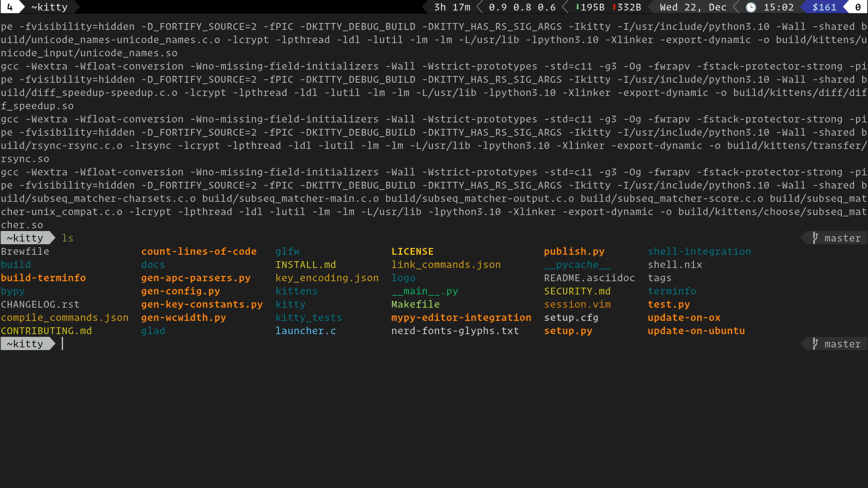The width and height of the screenshot is (868, 488).
Task: Click the build directory name
Action: click(16, 265)
